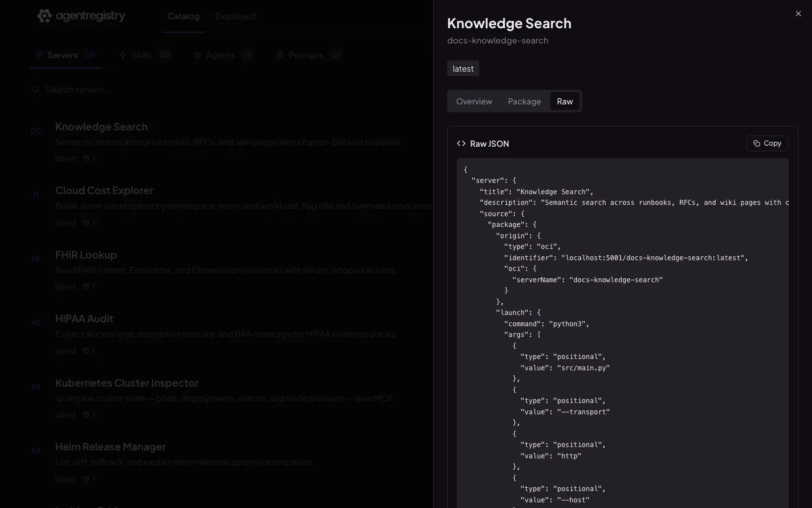Click the package count icon under HIPAA Audit
The height and width of the screenshot is (508, 812).
pos(86,351)
